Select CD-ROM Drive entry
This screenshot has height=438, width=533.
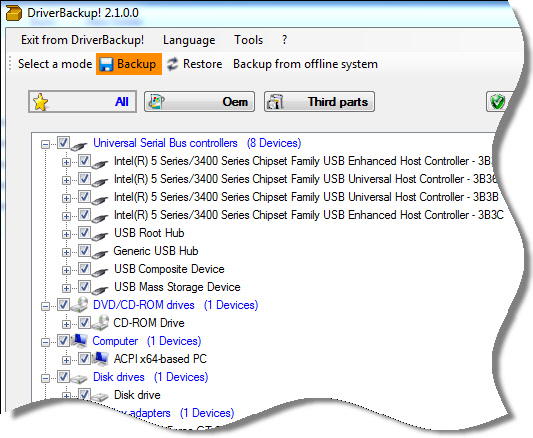[x=149, y=323]
